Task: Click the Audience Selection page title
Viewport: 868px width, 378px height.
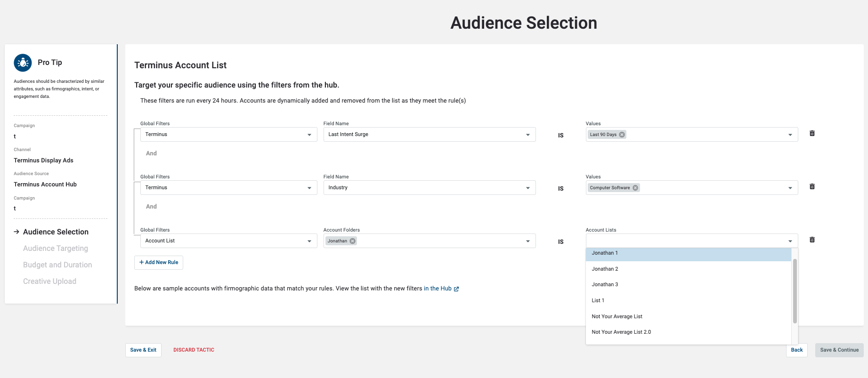Action: 524,23
